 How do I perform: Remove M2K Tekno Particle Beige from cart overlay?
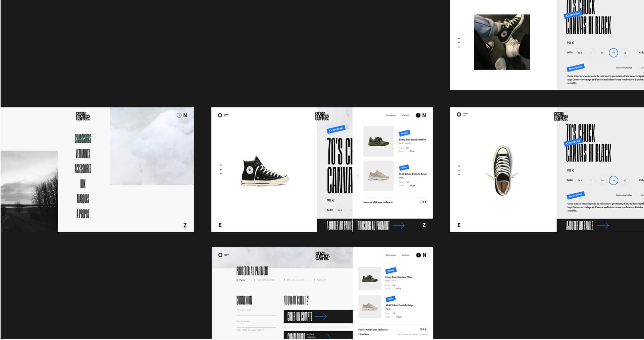click(x=358, y=176)
